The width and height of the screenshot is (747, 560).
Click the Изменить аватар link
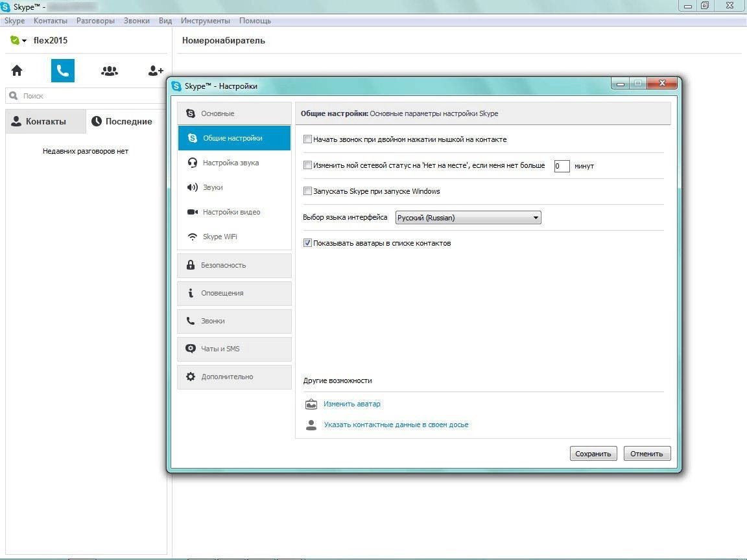(352, 404)
